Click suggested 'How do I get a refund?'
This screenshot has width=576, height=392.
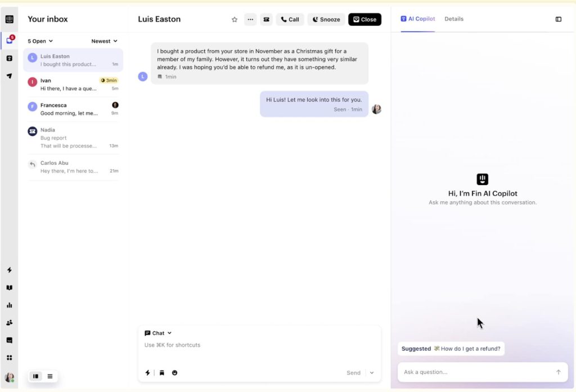click(x=451, y=349)
